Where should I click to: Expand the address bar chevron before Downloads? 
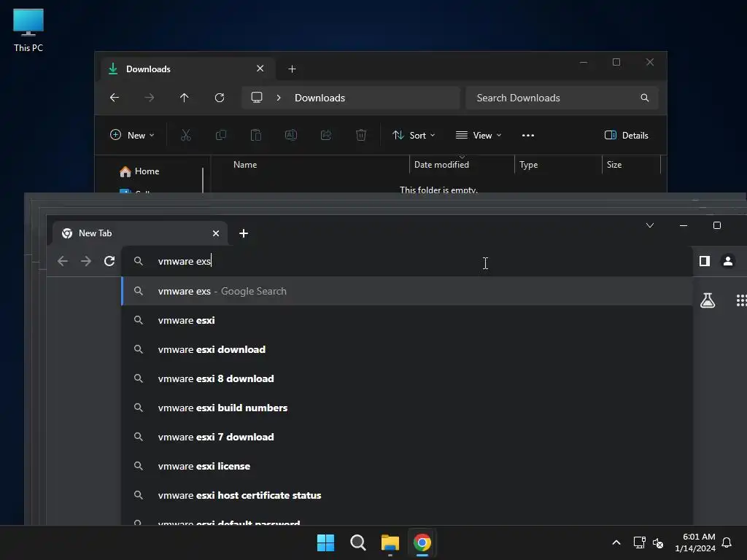[279, 98]
